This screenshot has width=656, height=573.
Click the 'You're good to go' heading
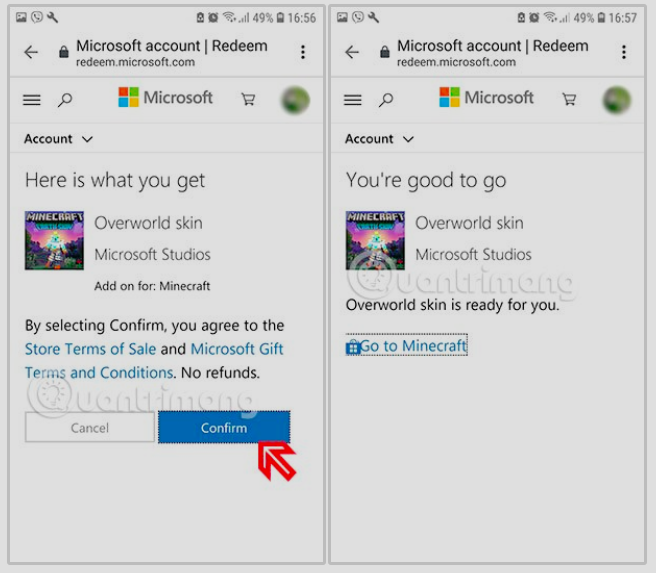pos(426,181)
